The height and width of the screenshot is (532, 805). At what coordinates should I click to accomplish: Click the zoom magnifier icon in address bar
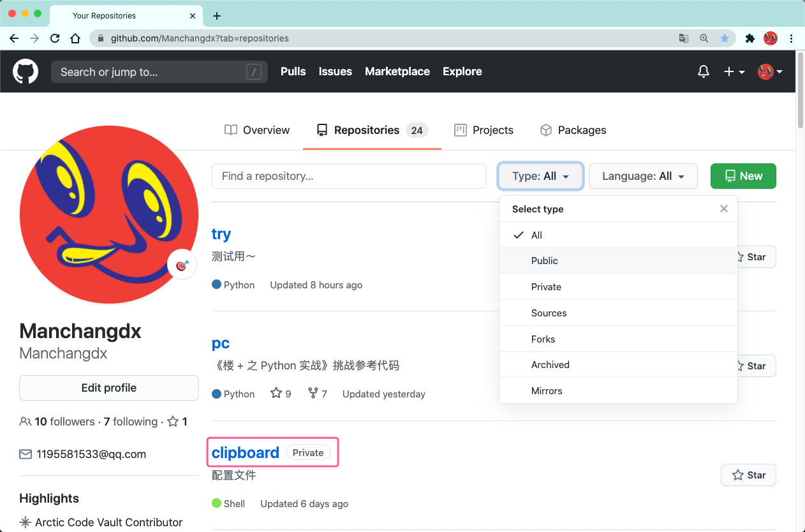pyautogui.click(x=704, y=38)
